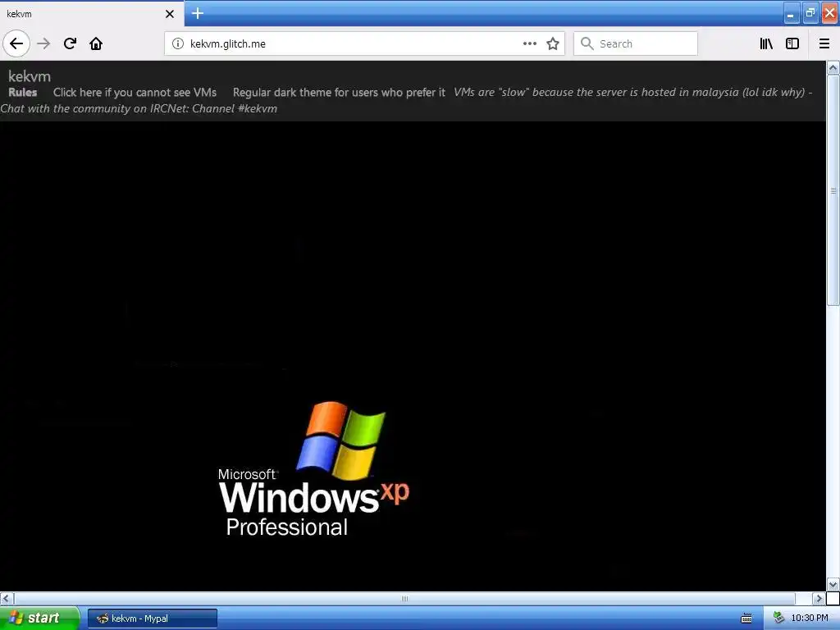
Task: Open the browser home page
Action: pyautogui.click(x=96, y=43)
